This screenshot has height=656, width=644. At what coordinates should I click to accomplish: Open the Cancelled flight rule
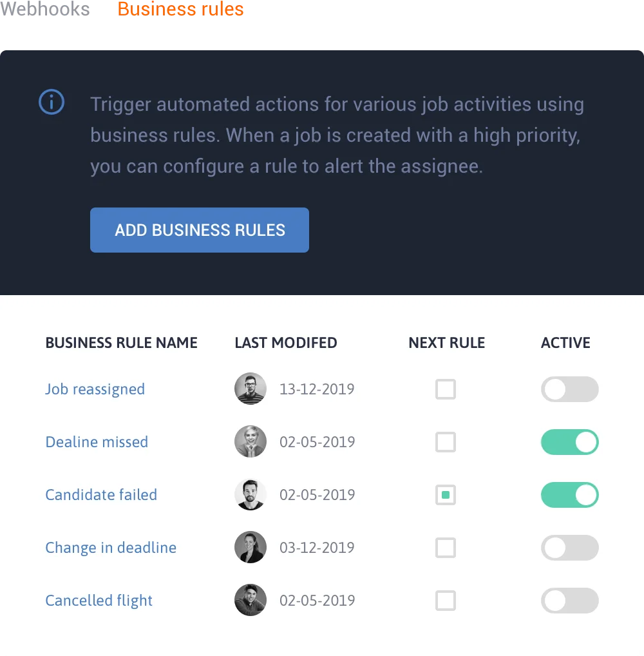99,601
